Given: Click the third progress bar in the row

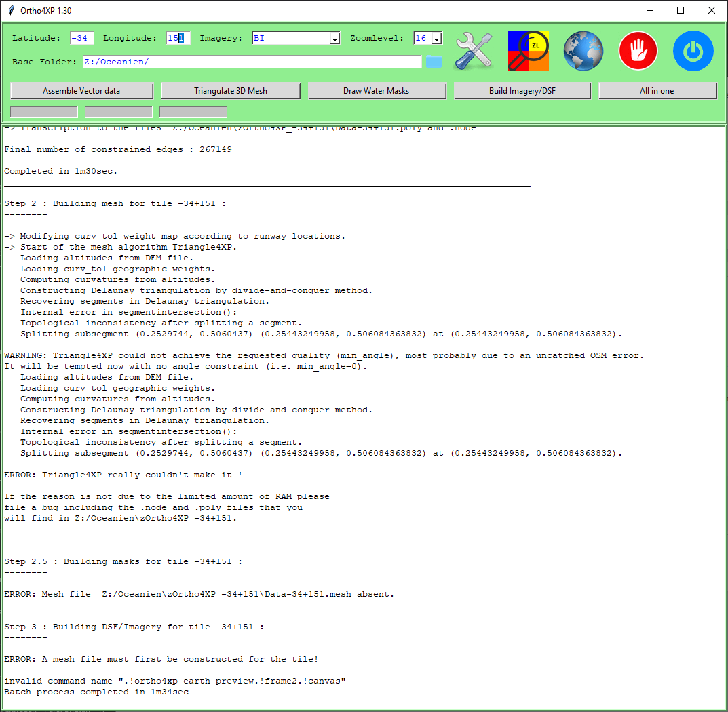Looking at the screenshot, I should tap(193, 112).
